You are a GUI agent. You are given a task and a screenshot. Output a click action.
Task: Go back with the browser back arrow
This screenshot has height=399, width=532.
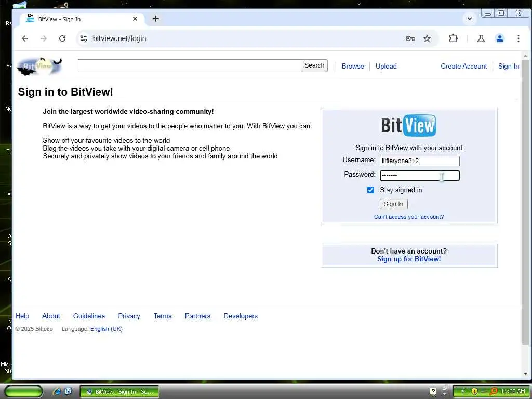tap(25, 38)
